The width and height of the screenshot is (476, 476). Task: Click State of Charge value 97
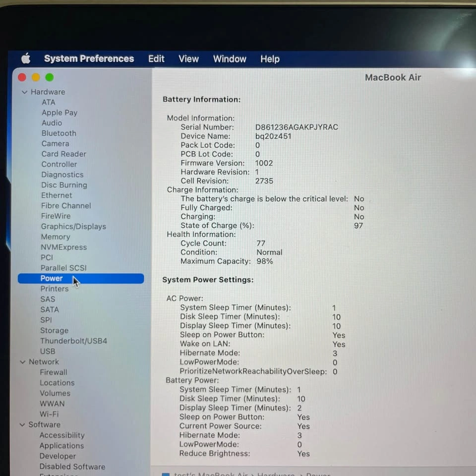pos(358,226)
